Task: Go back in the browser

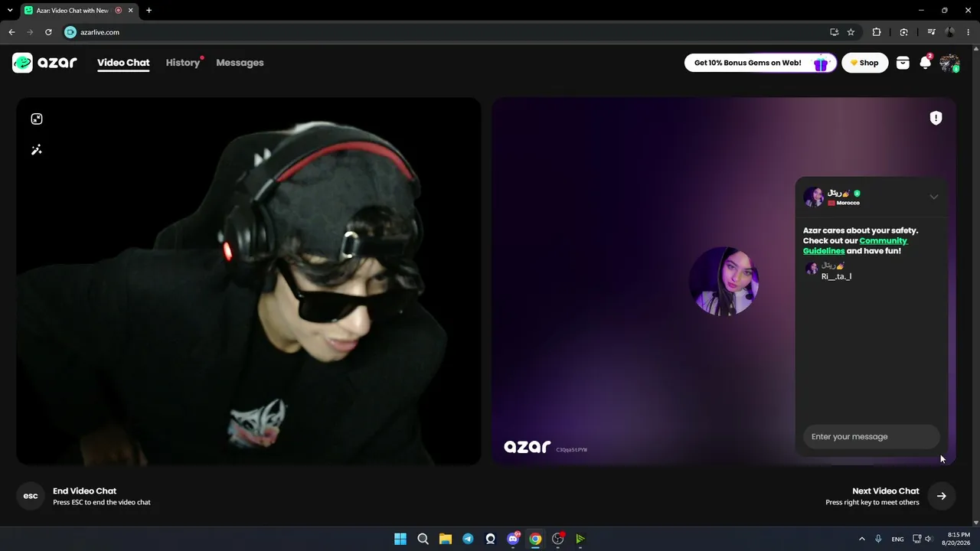Action: click(x=11, y=32)
